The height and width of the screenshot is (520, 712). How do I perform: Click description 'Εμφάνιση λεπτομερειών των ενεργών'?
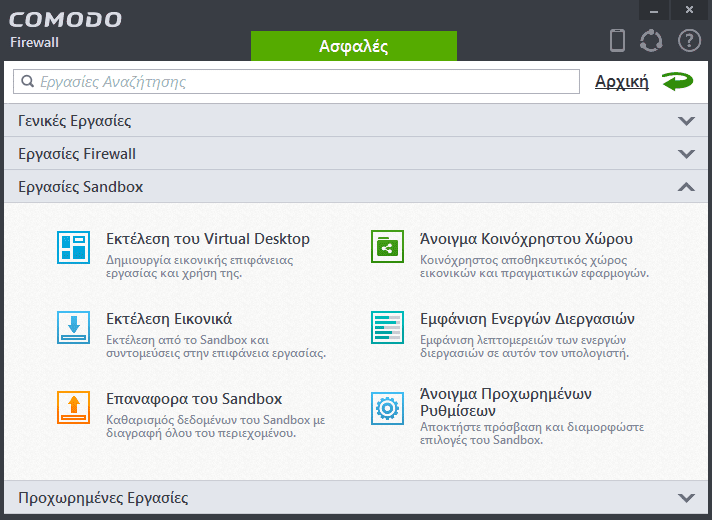tap(524, 347)
